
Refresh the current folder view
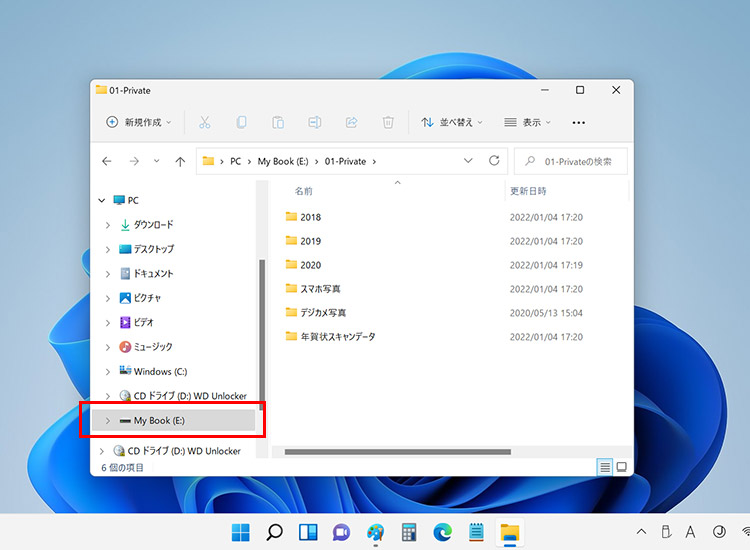[x=494, y=161]
